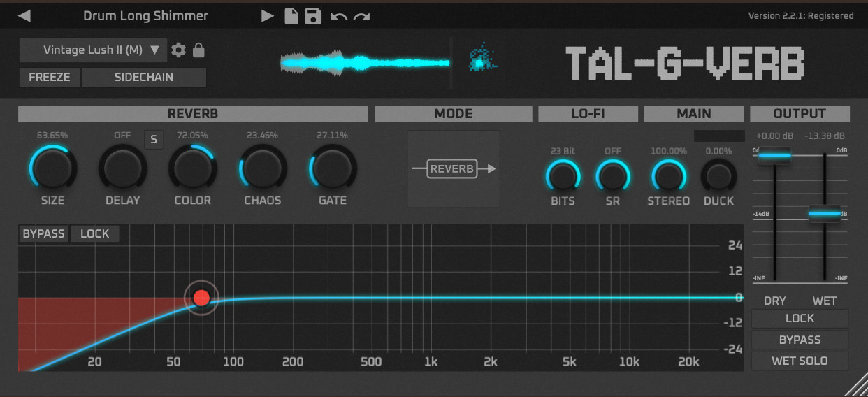This screenshot has height=397, width=868.
Task: Click the DELAY knob
Action: point(122,168)
